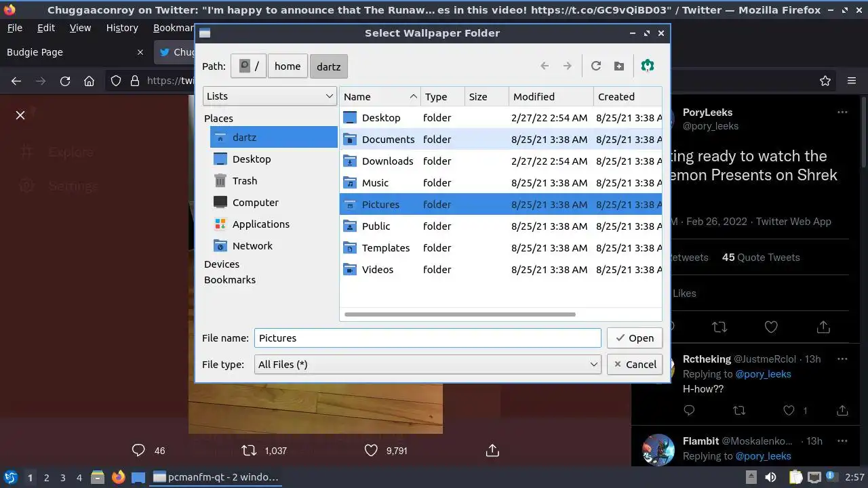Viewport: 868px width, 488px height.
Task: Click the more options dots on PoryLeeks tweet
Action: pyautogui.click(x=842, y=112)
